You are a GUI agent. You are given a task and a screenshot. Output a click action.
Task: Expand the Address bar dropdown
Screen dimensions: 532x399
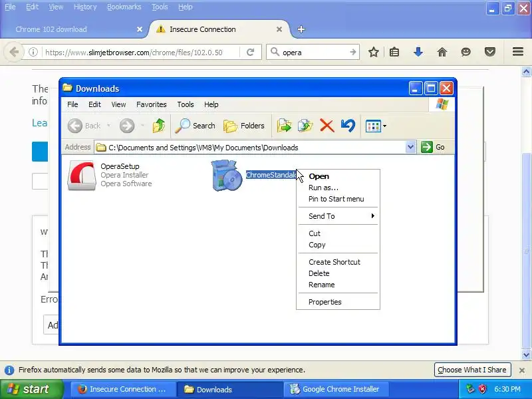click(x=410, y=147)
